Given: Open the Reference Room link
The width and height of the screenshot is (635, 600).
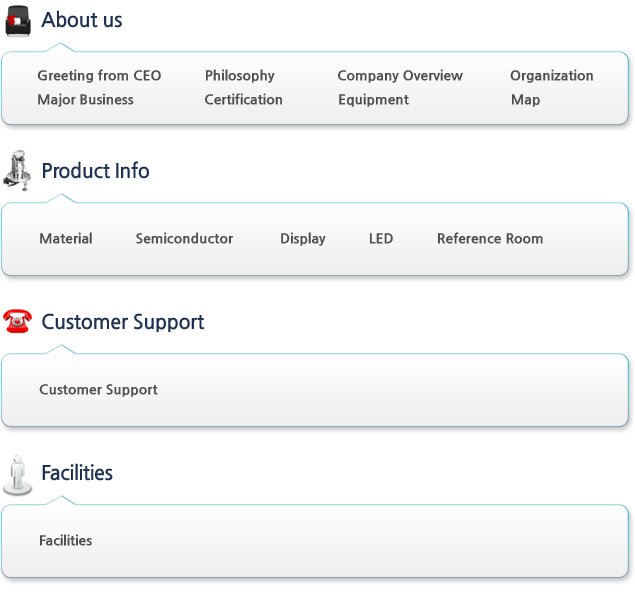Looking at the screenshot, I should pos(490,239).
